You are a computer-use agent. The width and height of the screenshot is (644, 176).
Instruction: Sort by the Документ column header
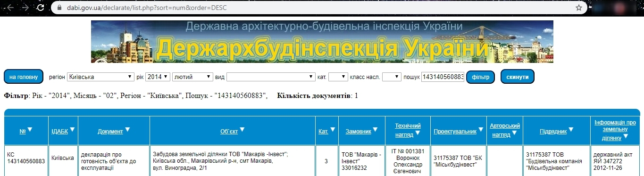[110, 131]
